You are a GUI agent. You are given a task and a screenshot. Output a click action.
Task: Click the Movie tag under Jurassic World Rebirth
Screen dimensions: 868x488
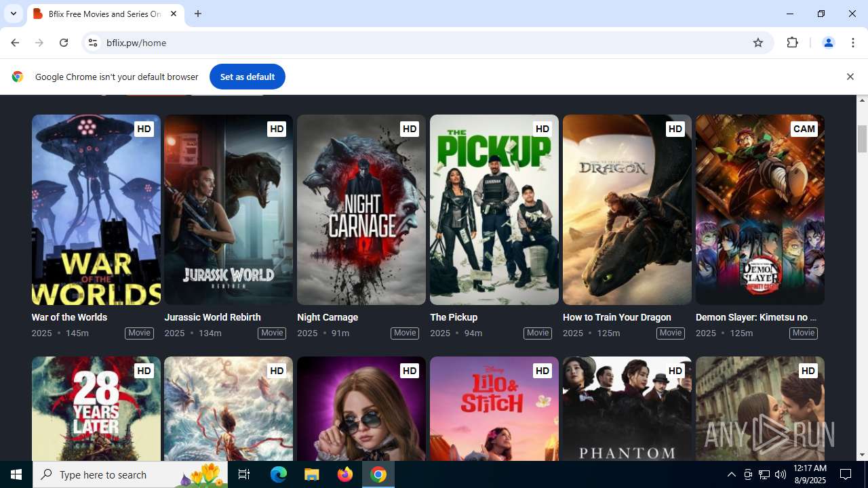(x=272, y=333)
